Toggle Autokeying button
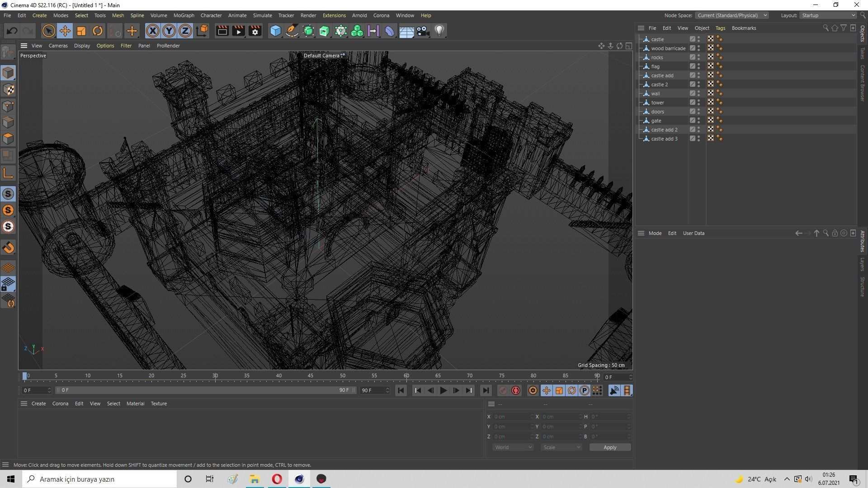 tap(516, 390)
